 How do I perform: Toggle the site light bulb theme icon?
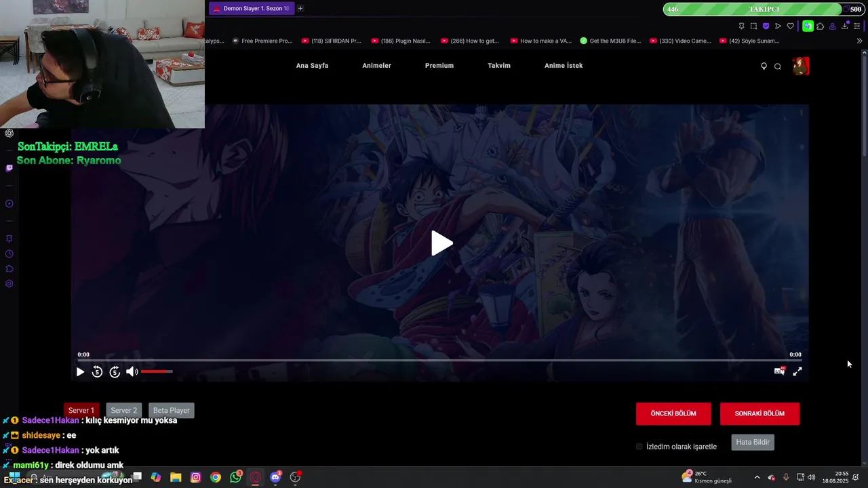[x=764, y=66]
